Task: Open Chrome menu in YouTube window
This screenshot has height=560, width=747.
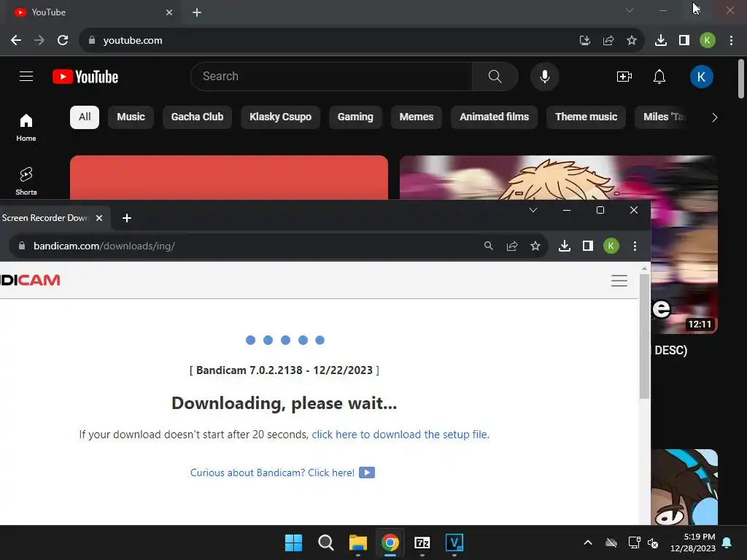Action: [731, 41]
